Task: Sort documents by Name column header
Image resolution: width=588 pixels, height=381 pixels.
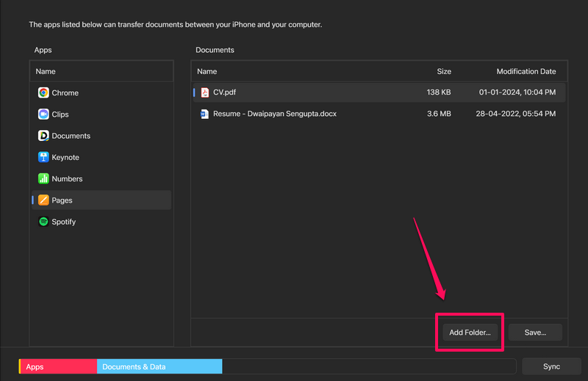Action: click(x=207, y=71)
